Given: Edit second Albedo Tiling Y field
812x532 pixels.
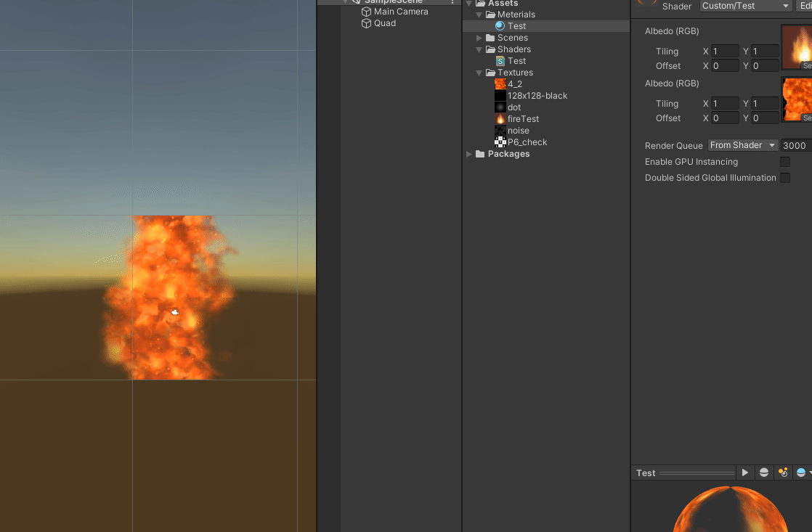Looking at the screenshot, I should pos(765,104).
